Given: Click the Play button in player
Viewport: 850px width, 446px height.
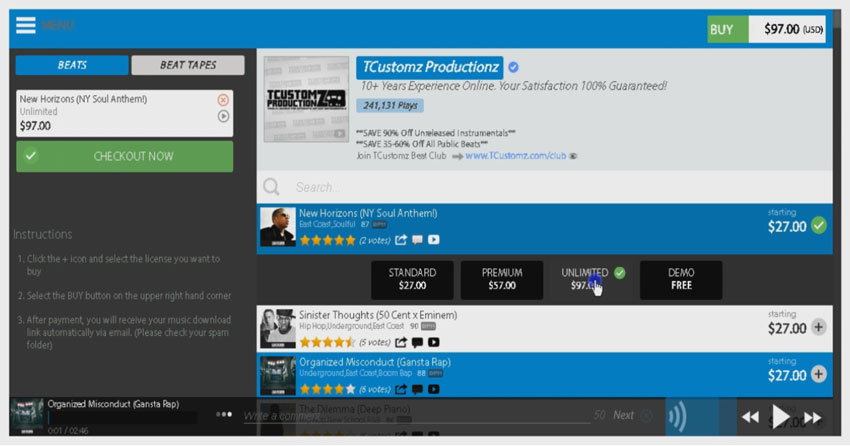Looking at the screenshot, I should pyautogui.click(x=781, y=417).
